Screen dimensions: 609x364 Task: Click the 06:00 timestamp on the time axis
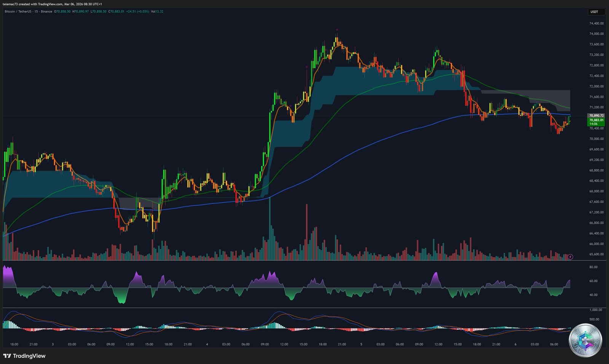point(554,344)
